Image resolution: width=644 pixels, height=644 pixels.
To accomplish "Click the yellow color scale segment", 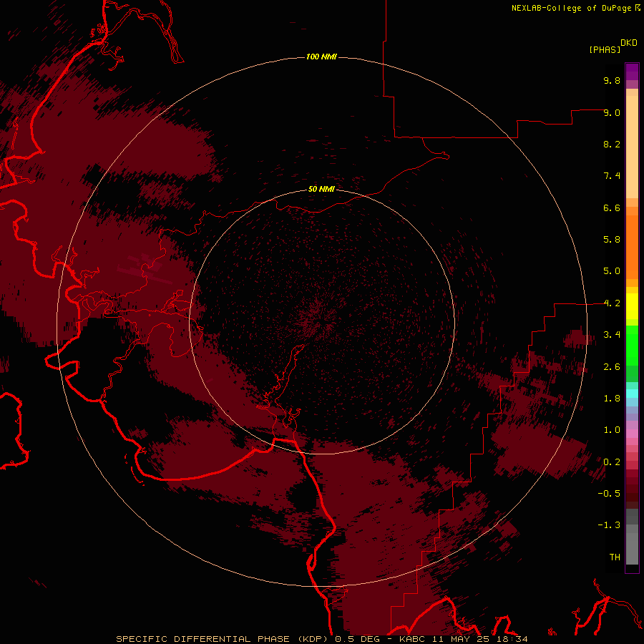I will [x=632, y=306].
